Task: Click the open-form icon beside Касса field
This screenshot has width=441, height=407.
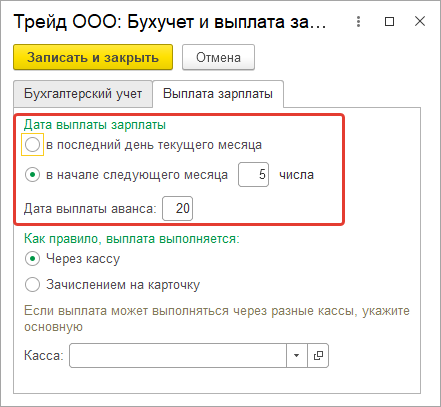Action: click(318, 355)
